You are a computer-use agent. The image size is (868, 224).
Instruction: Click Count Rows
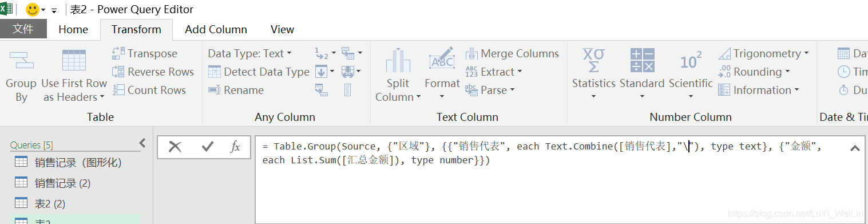point(149,90)
